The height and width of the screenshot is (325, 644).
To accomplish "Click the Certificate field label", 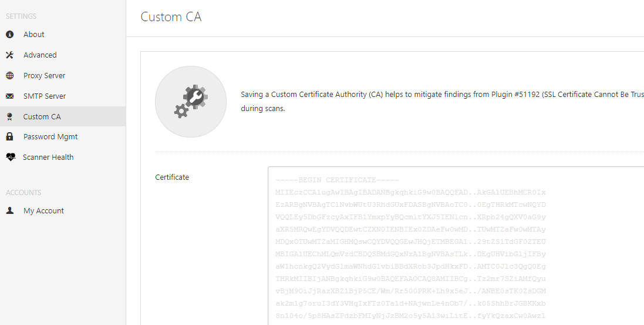I will click(x=172, y=177).
